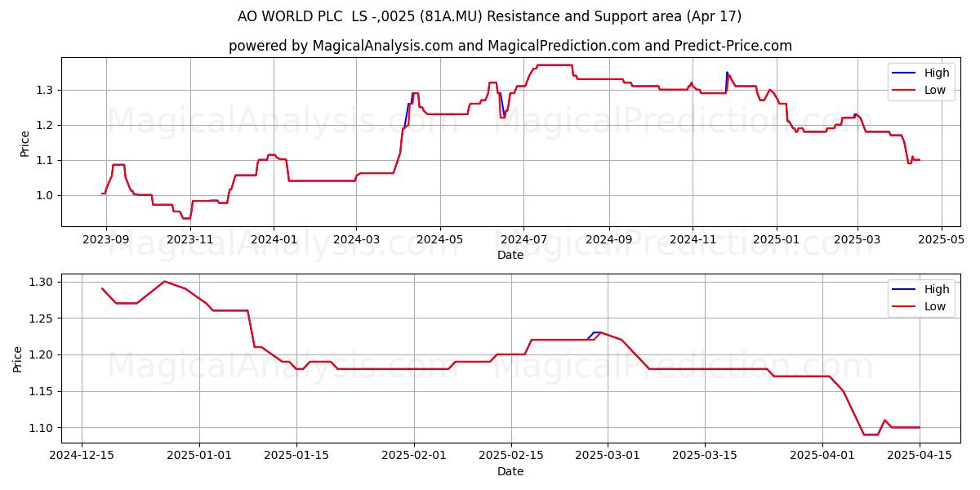Click the '1.15' price tick in lower chart

click(42, 391)
